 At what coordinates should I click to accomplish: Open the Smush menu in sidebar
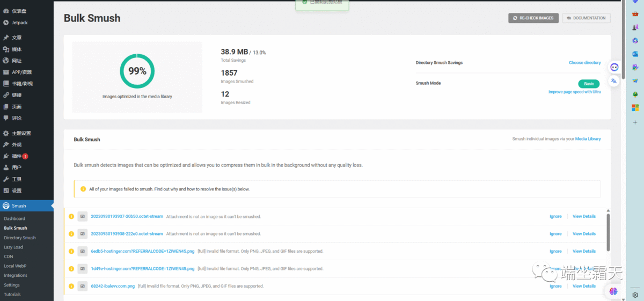[19, 205]
